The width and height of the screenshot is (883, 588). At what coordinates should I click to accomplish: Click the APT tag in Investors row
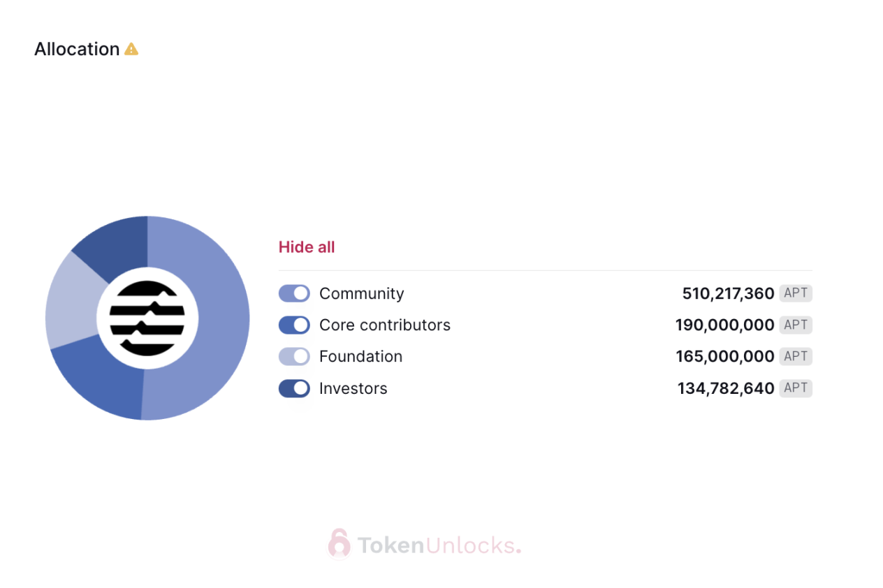tap(796, 388)
